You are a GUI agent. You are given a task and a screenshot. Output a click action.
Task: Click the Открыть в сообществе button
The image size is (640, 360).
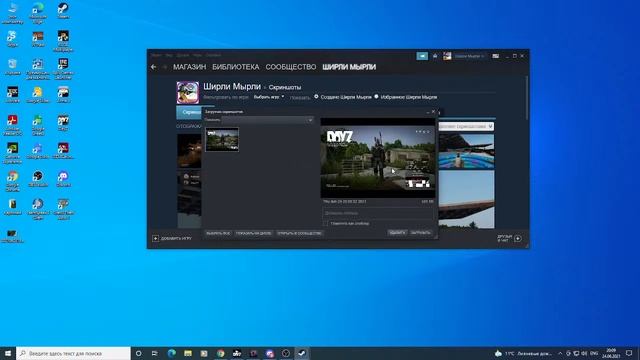click(299, 233)
